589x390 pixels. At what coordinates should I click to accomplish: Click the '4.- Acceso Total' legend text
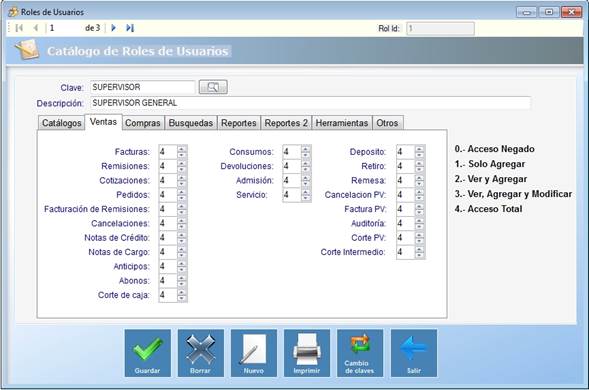[x=488, y=209]
